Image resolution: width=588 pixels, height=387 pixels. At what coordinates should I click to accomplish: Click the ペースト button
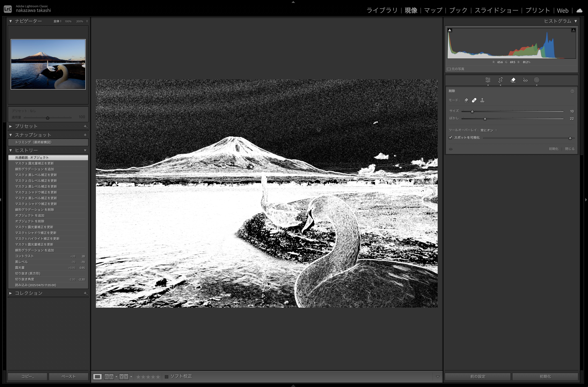(69, 377)
